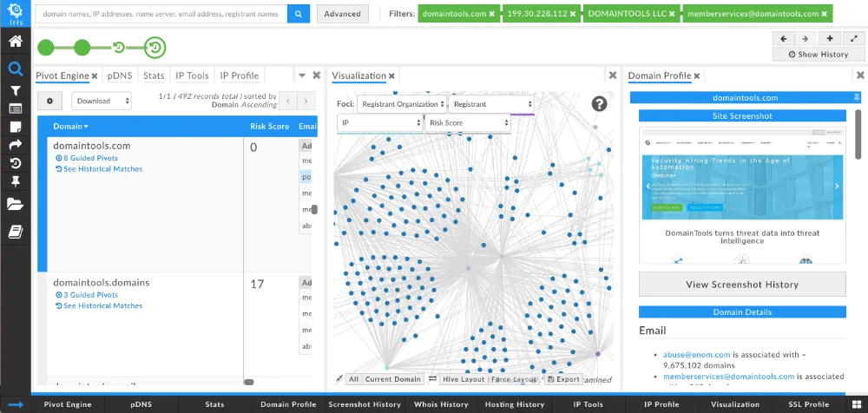Go to next results page arrow

click(306, 101)
